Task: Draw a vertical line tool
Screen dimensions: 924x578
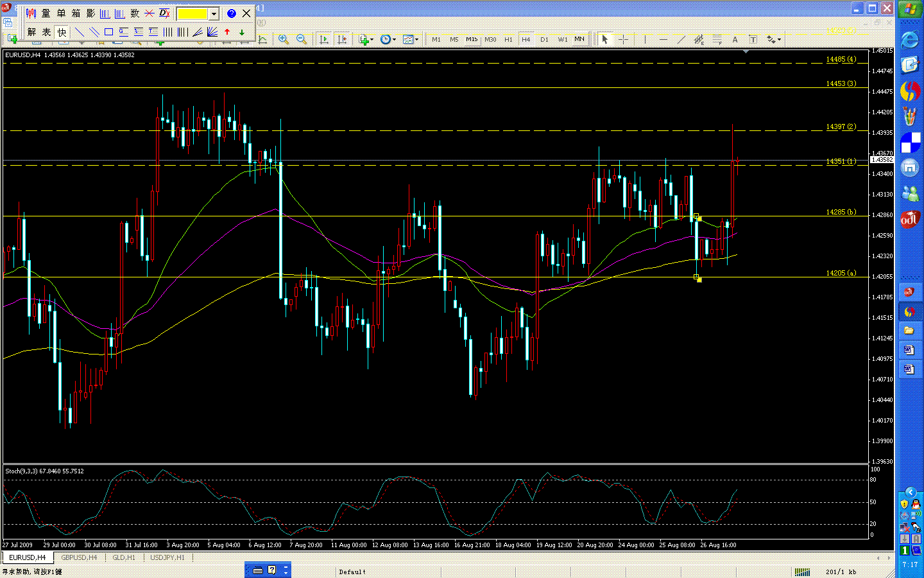Action: [645, 39]
